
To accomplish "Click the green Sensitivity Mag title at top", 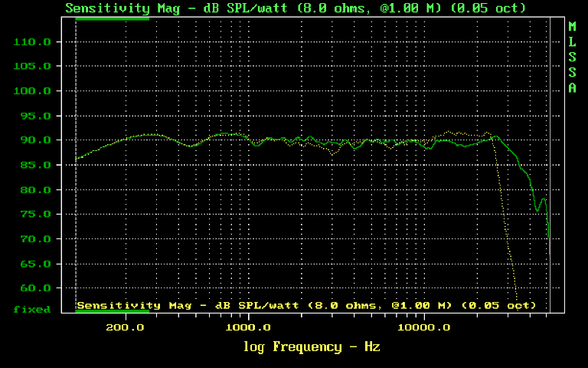I will click(x=296, y=8).
